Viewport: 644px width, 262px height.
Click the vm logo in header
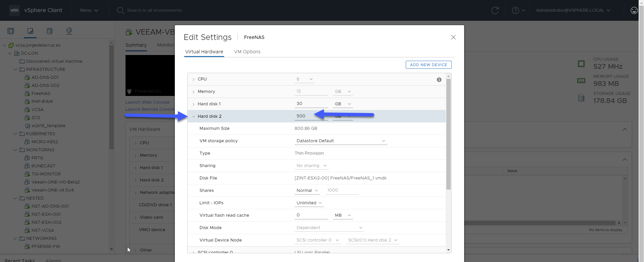coord(14,10)
